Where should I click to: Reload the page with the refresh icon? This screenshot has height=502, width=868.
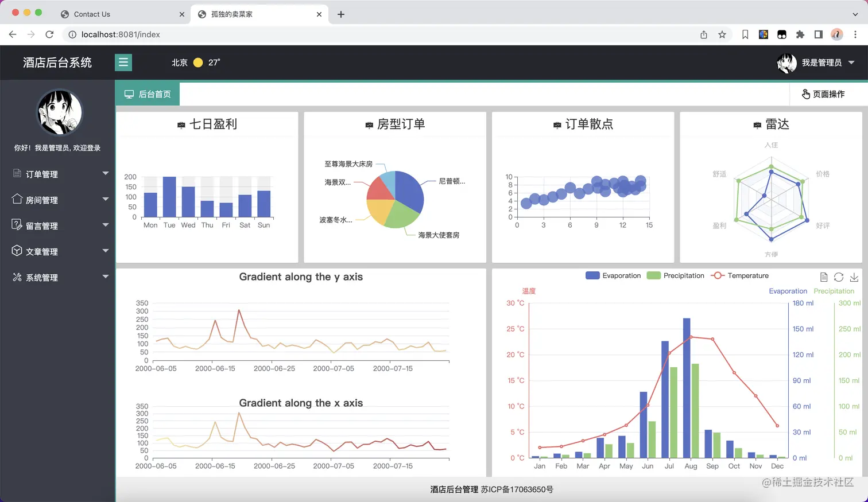click(49, 34)
